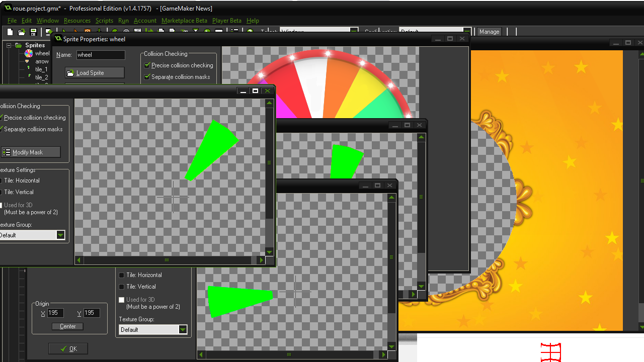Click the Create Application toolbar icon

tap(48, 32)
